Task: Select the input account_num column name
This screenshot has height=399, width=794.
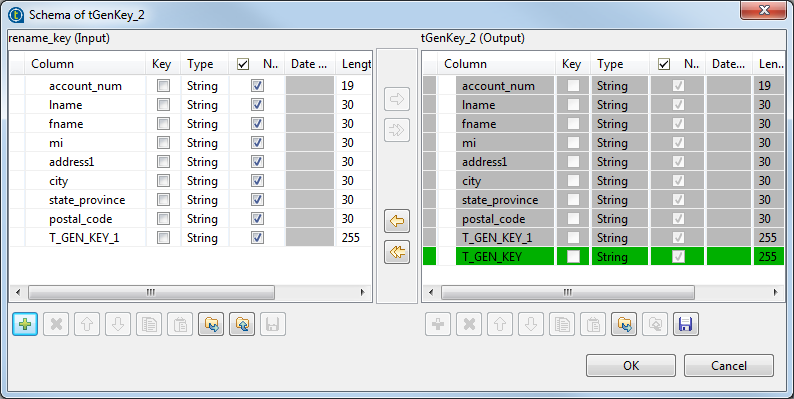Action: (85, 86)
